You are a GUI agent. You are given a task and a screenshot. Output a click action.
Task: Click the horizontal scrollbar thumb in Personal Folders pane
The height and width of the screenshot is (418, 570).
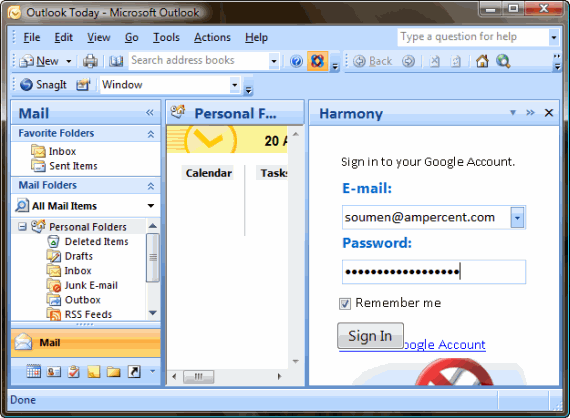point(198,376)
